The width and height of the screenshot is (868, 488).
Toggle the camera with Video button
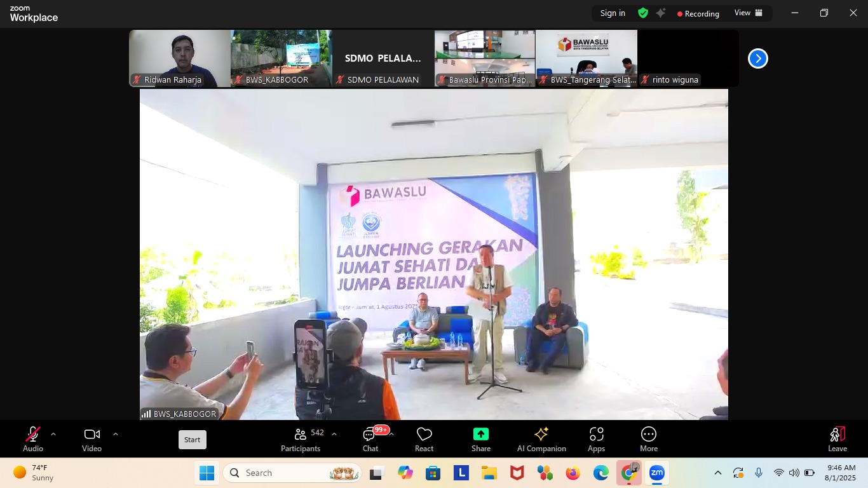coord(92,439)
